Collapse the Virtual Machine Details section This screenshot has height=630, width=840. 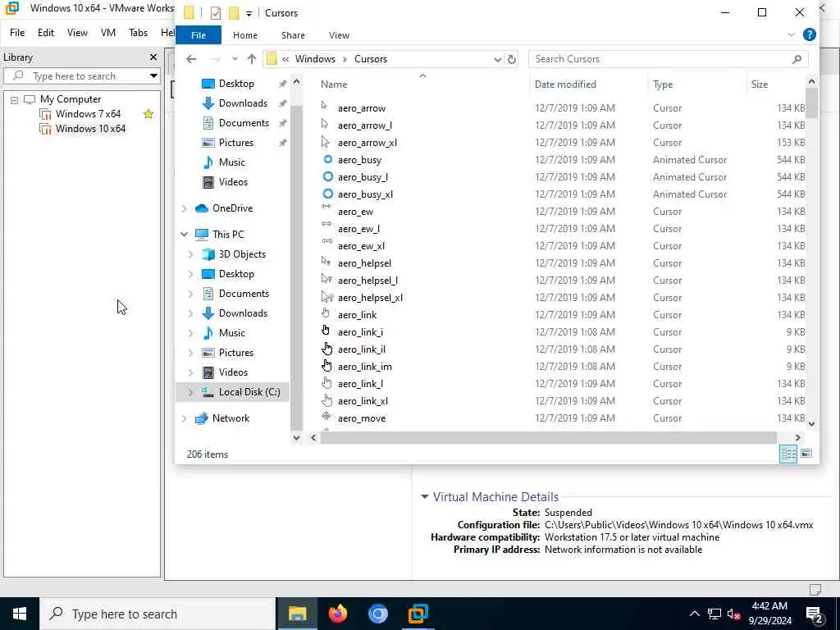coord(425,496)
